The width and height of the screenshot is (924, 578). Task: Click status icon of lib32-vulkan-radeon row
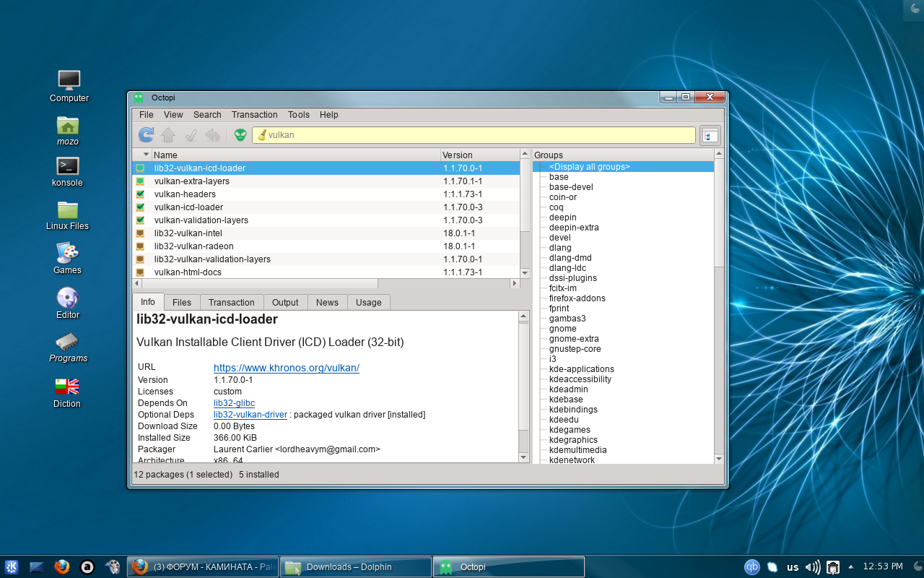[140, 246]
